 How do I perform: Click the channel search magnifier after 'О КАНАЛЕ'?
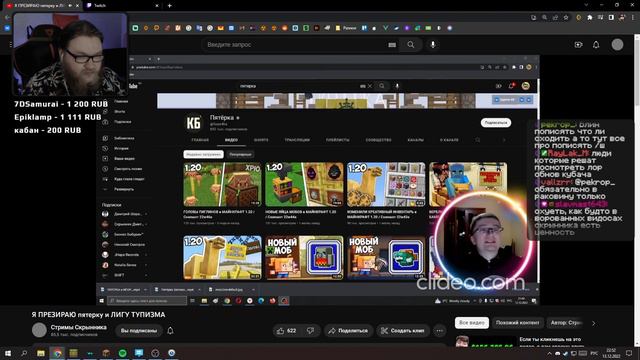pyautogui.click(x=478, y=140)
